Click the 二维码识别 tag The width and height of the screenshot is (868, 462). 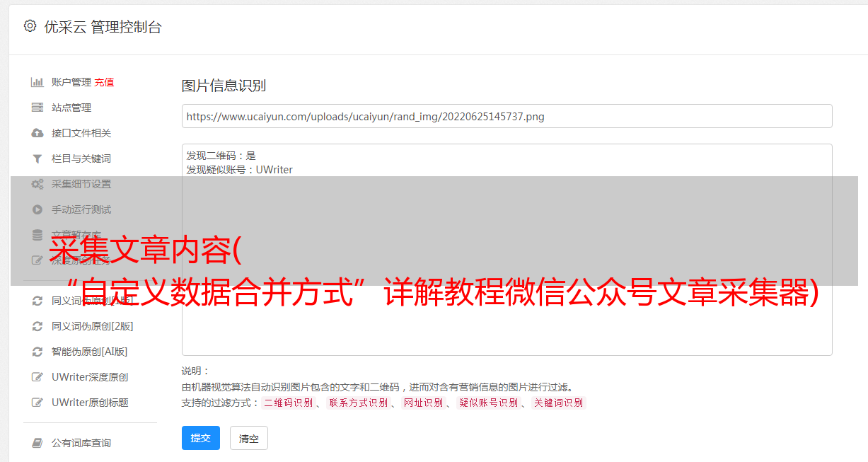pyautogui.click(x=289, y=403)
